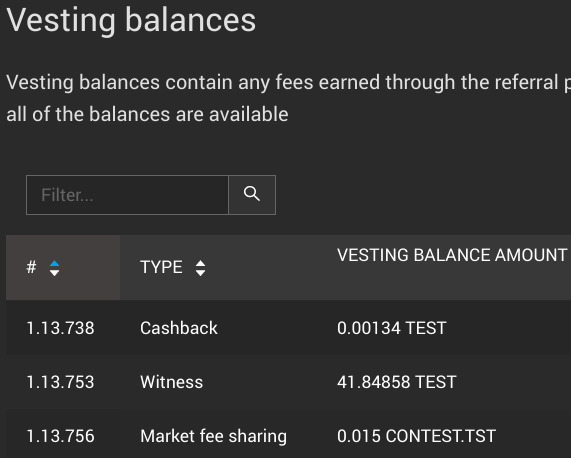
Task: Click the blue ascending arrow in # column
Action: pos(55,264)
